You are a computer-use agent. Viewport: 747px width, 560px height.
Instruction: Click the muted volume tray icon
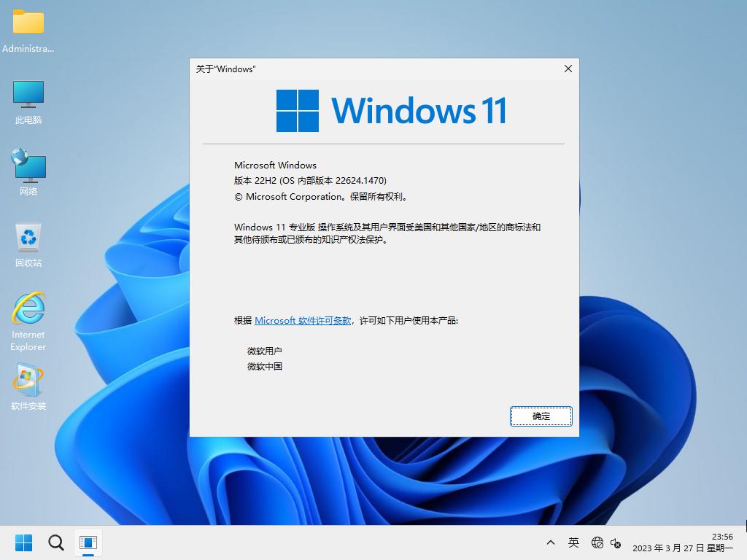616,542
